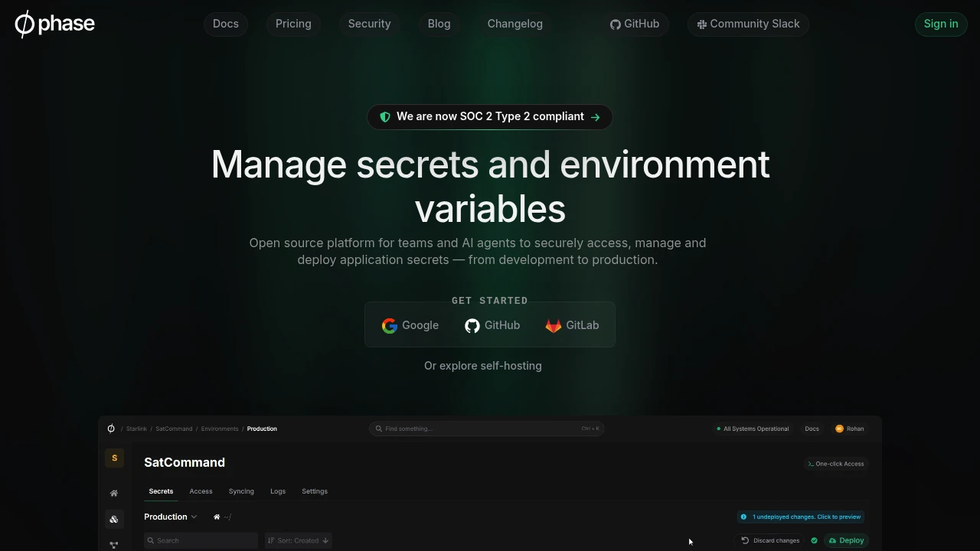Click the secrets Search field
The width and height of the screenshot is (980, 551).
(x=201, y=540)
